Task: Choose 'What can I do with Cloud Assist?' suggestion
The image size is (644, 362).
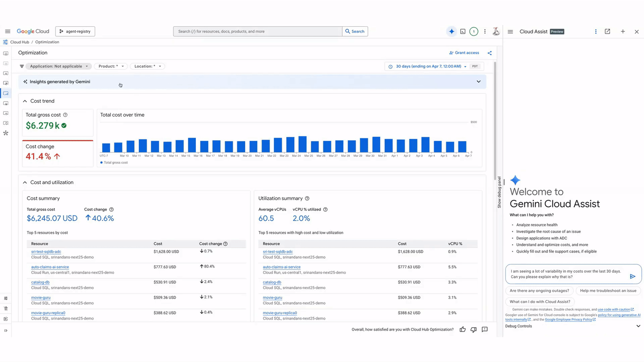Action: coord(540,302)
